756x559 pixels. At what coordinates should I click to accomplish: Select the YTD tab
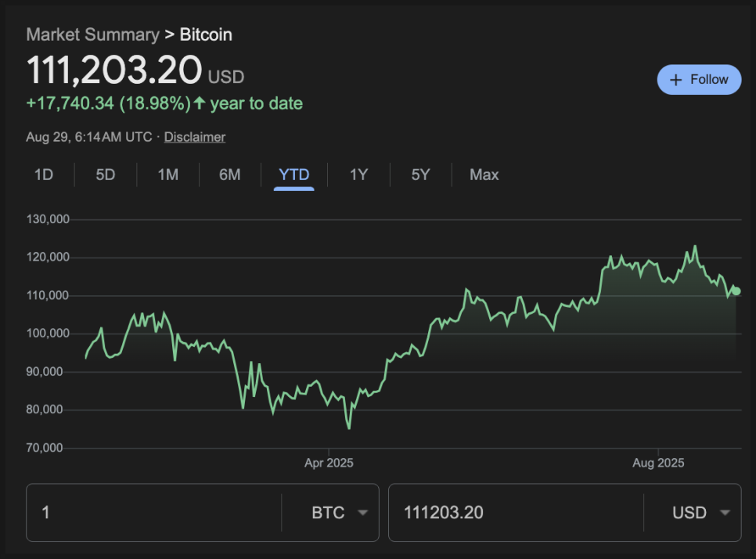[294, 175]
